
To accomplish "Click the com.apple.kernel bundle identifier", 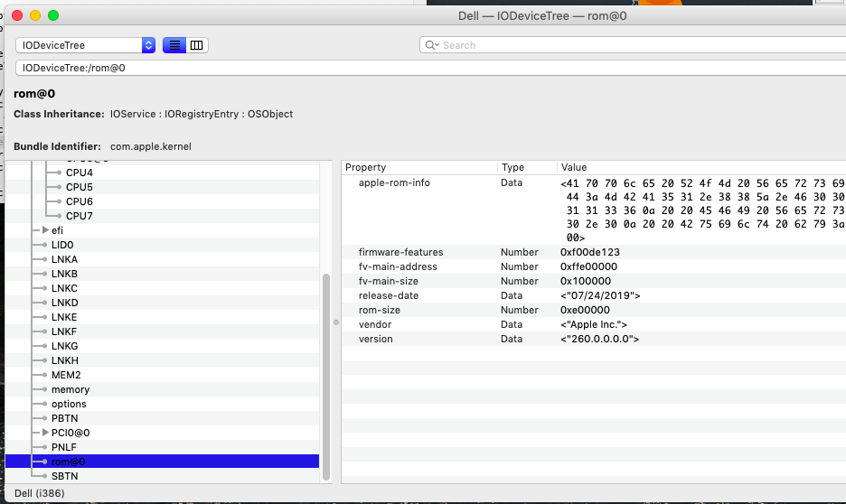I will click(x=151, y=146).
